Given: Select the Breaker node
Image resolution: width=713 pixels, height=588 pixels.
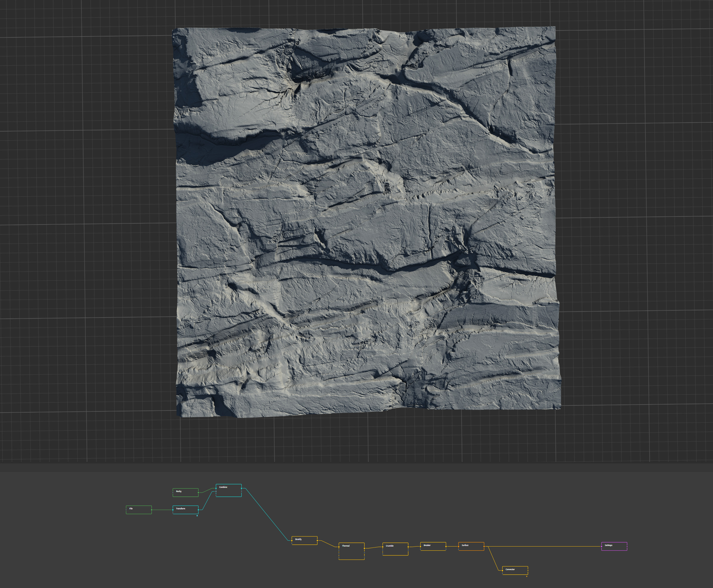Looking at the screenshot, I should [x=433, y=546].
